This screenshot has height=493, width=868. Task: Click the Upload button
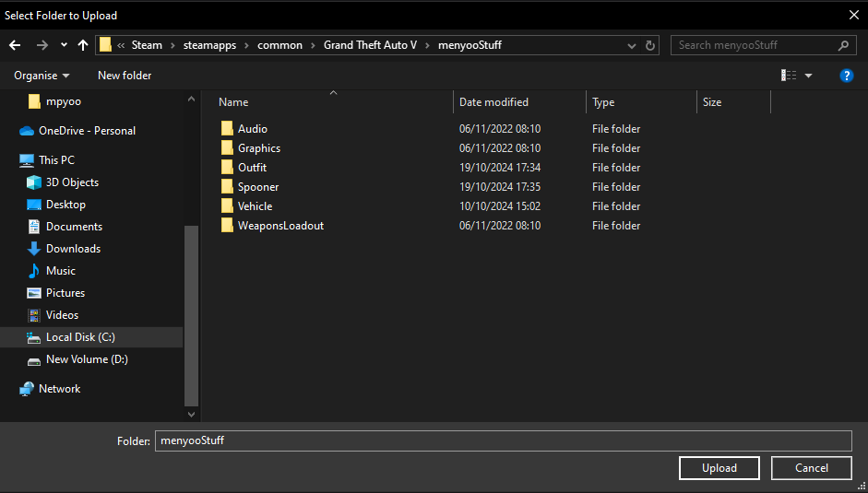[x=719, y=468]
